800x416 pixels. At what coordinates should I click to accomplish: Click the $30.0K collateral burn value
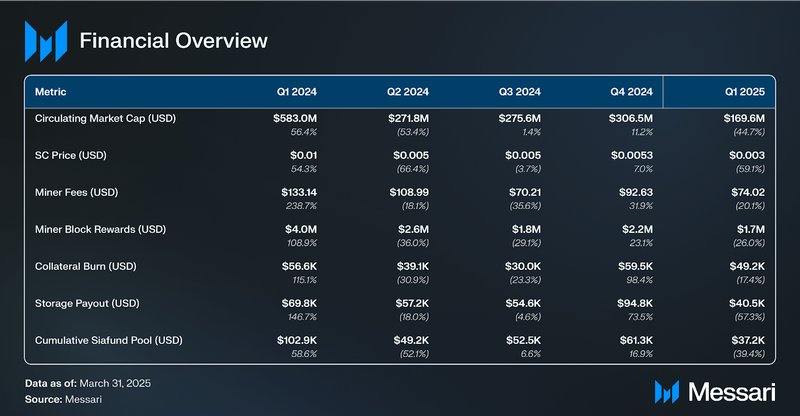click(523, 266)
